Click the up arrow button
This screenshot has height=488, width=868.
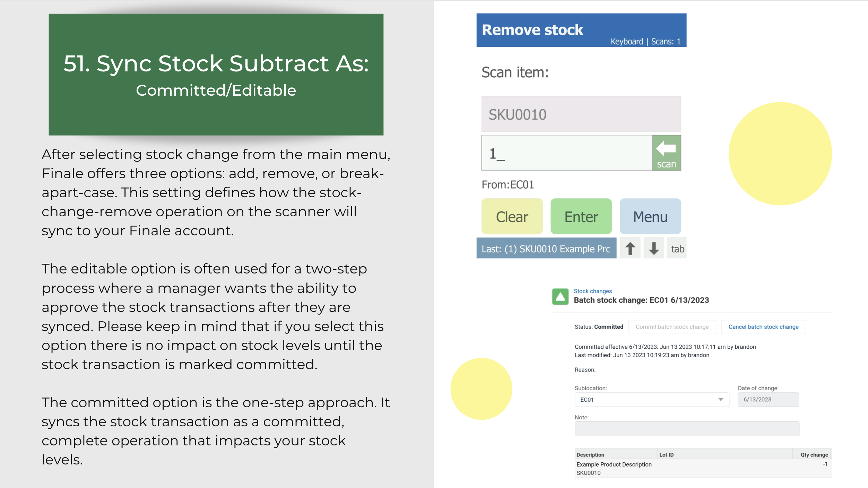click(630, 248)
